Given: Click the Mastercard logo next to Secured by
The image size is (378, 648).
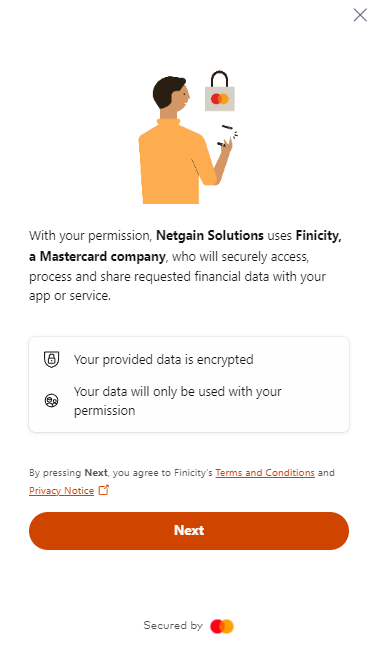Looking at the screenshot, I should point(222,626).
